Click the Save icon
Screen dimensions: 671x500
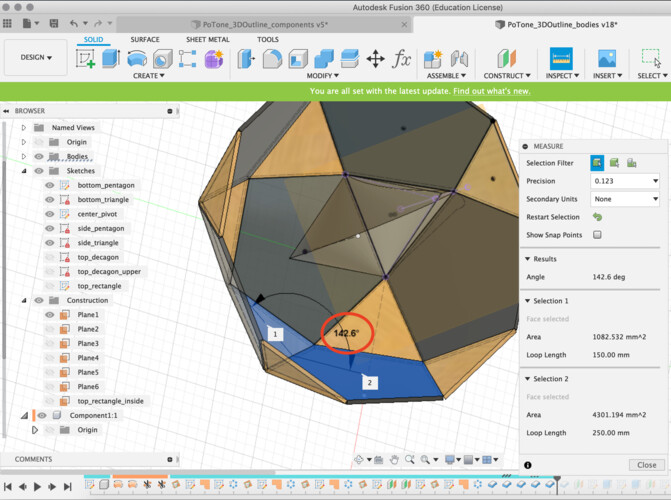53,24
